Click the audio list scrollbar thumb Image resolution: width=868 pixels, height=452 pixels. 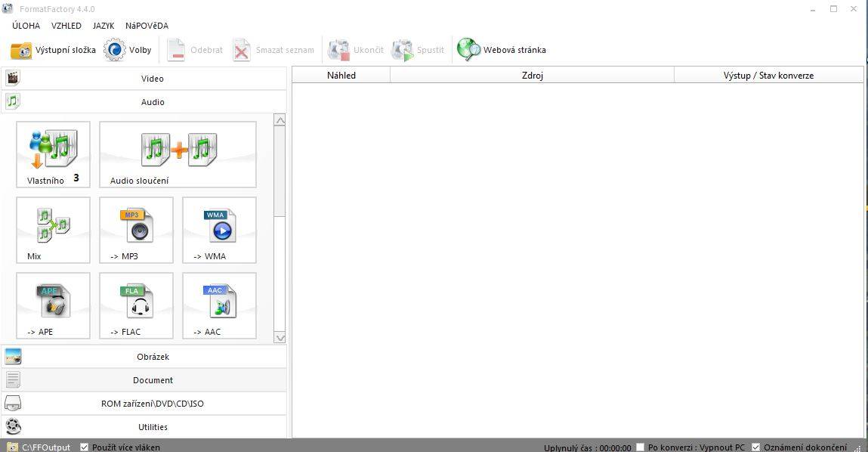point(280,172)
